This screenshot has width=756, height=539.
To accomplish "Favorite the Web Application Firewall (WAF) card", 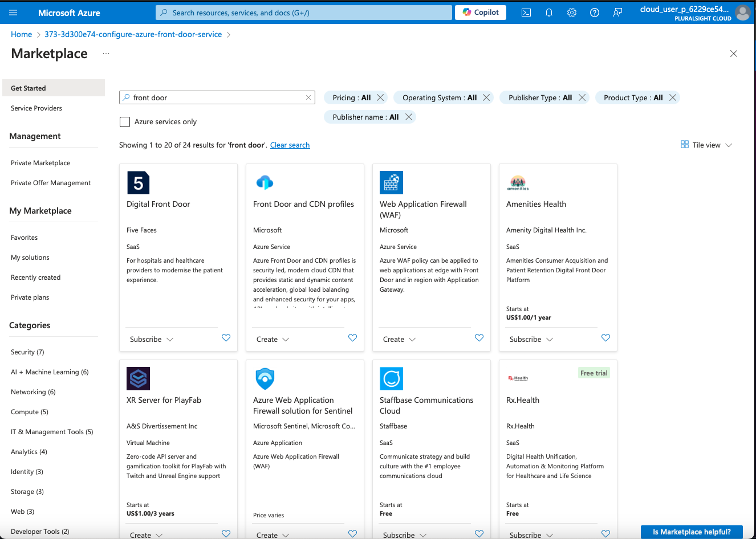I will click(479, 338).
